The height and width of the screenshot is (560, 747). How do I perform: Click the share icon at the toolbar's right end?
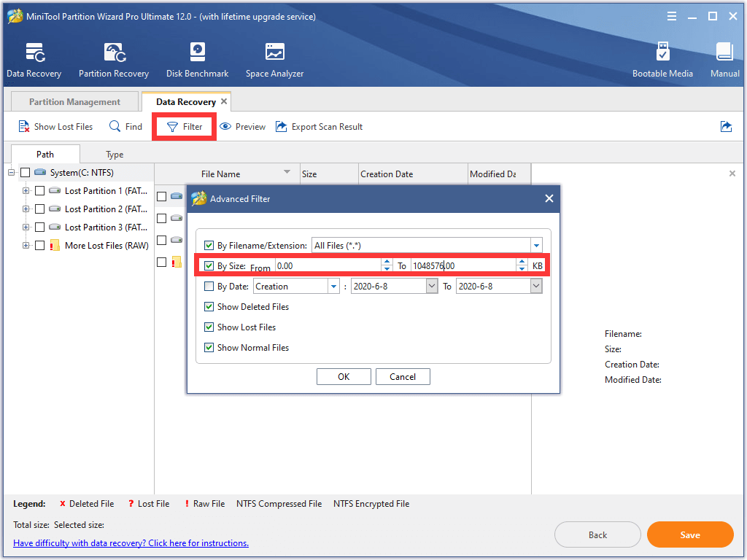pyautogui.click(x=726, y=127)
